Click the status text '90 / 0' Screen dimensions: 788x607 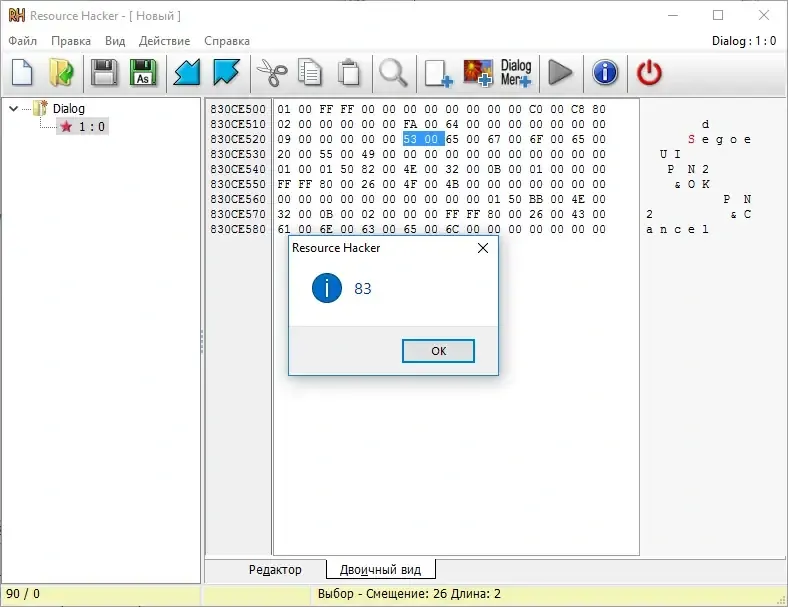point(23,594)
